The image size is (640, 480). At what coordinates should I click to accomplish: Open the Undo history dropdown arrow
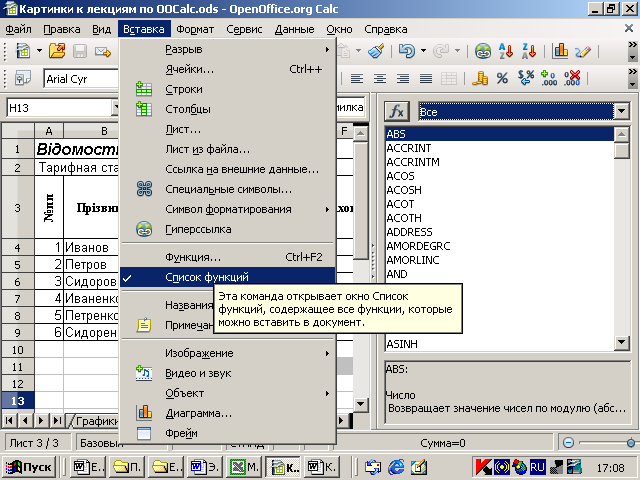pyautogui.click(x=423, y=51)
